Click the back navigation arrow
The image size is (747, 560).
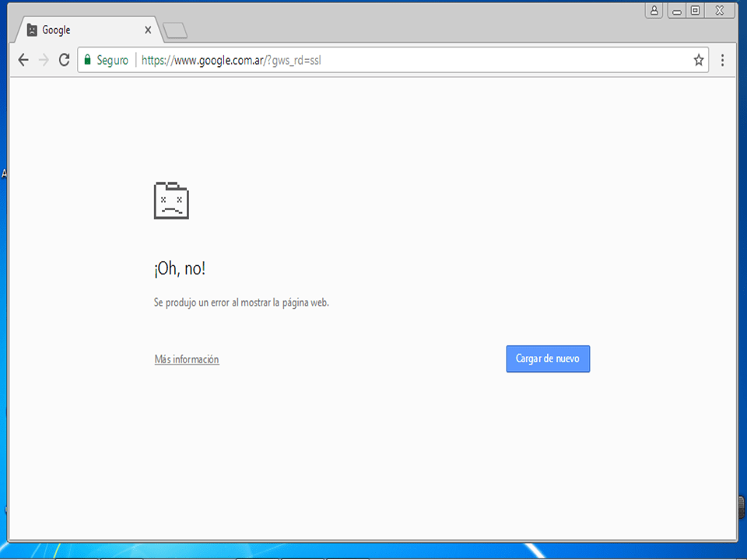[23, 59]
